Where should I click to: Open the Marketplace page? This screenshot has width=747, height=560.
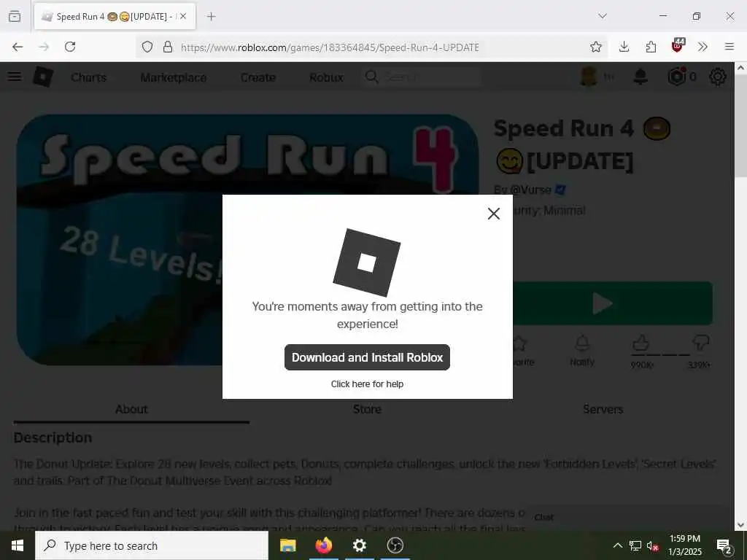(x=174, y=77)
